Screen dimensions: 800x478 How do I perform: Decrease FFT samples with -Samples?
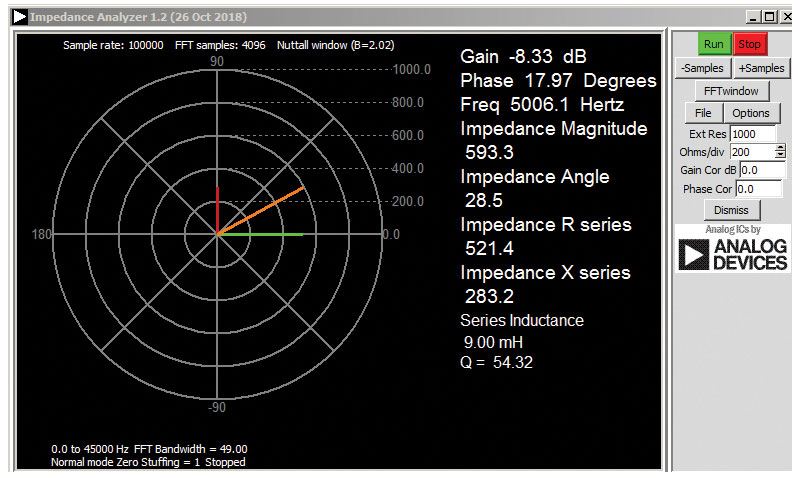tap(703, 68)
